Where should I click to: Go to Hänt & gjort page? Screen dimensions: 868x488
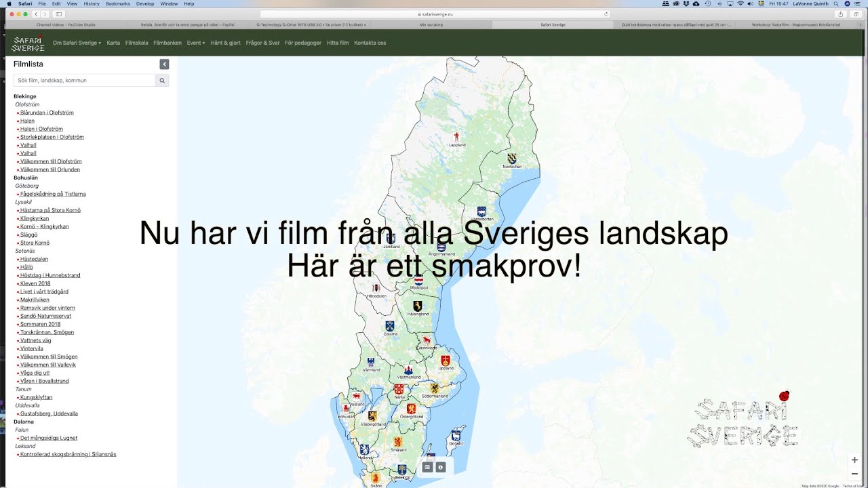coord(226,43)
